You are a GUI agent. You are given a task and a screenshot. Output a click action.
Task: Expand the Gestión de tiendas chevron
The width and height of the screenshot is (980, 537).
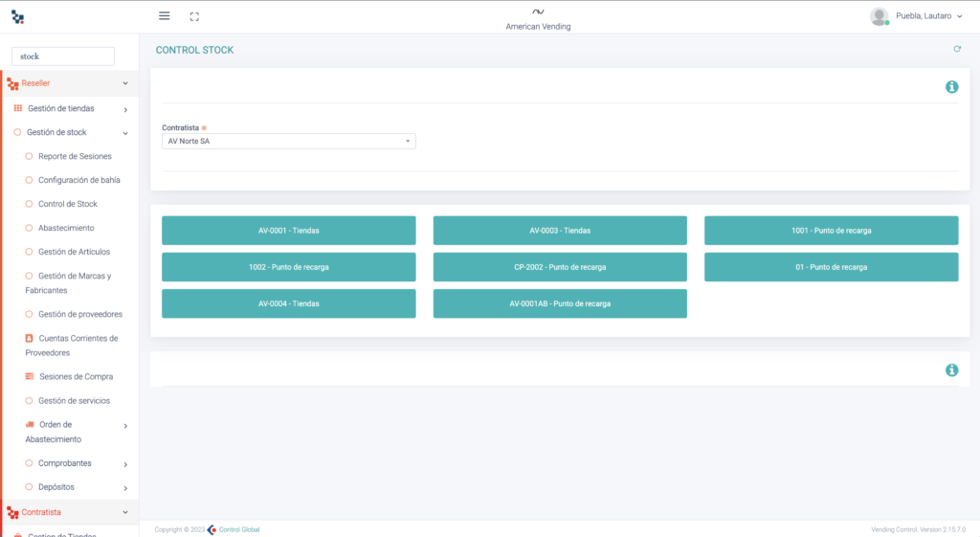click(x=125, y=110)
